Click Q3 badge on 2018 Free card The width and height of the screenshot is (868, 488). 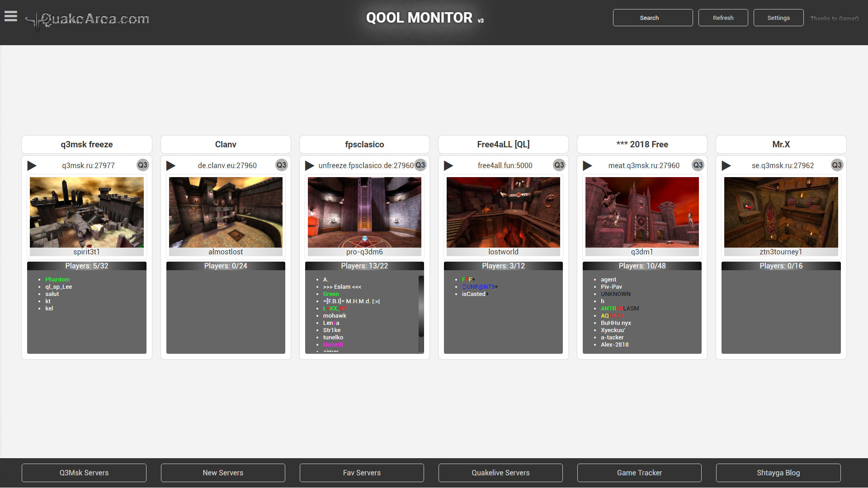pos(698,165)
